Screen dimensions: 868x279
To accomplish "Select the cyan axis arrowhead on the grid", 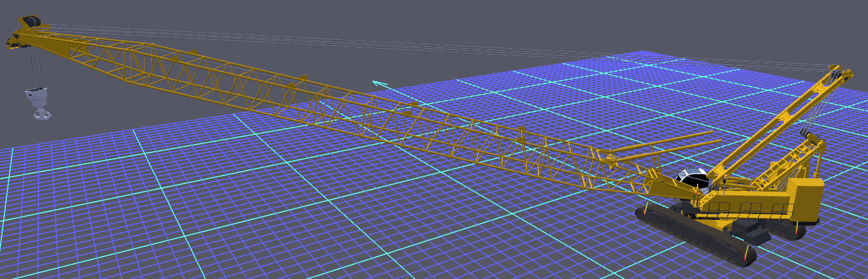I will (x=380, y=83).
